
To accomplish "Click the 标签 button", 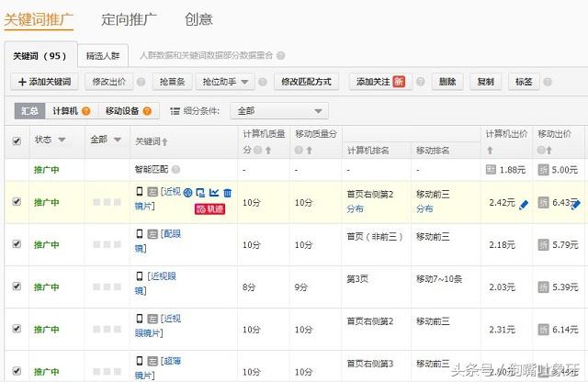I will (x=524, y=82).
